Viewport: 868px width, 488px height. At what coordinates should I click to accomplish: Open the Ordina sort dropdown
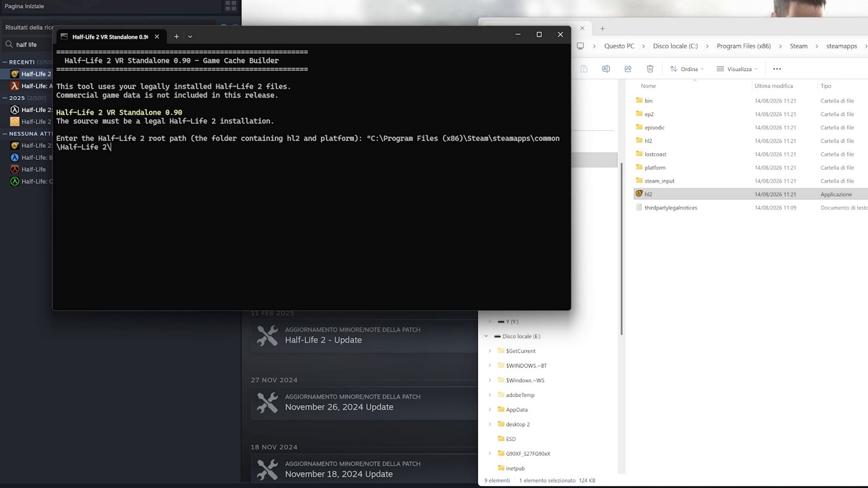click(687, 69)
